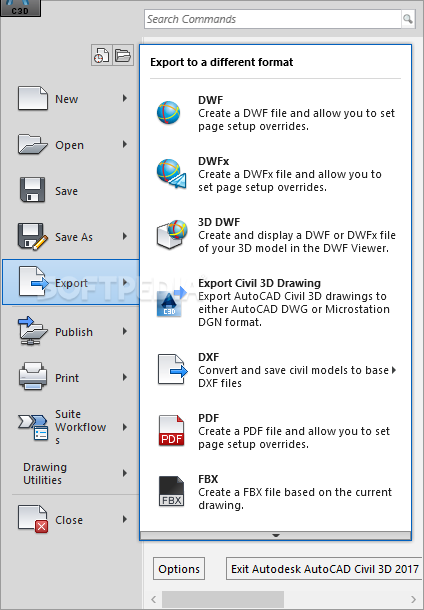Expand the Export submenu arrow

click(125, 282)
